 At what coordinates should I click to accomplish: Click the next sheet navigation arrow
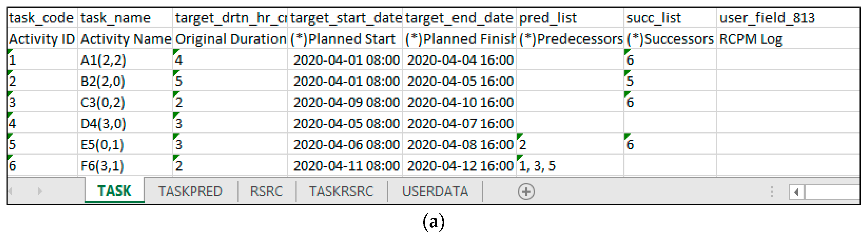tap(40, 191)
